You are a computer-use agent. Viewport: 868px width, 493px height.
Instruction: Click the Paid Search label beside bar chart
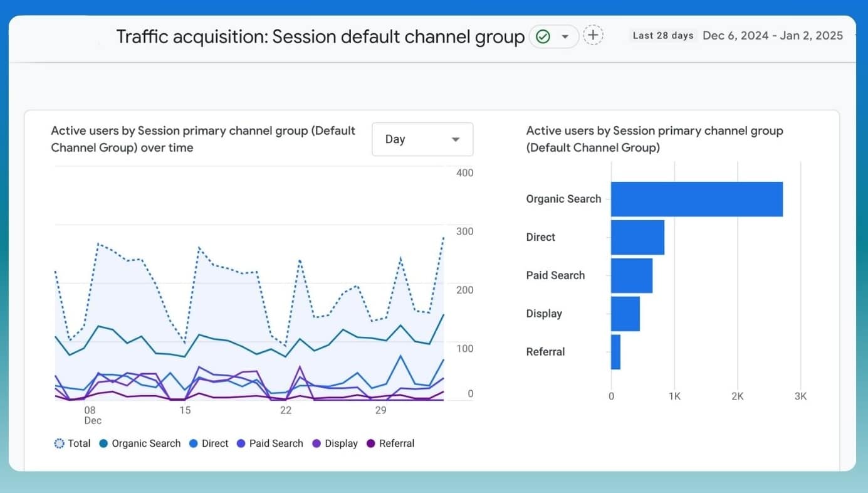(555, 275)
